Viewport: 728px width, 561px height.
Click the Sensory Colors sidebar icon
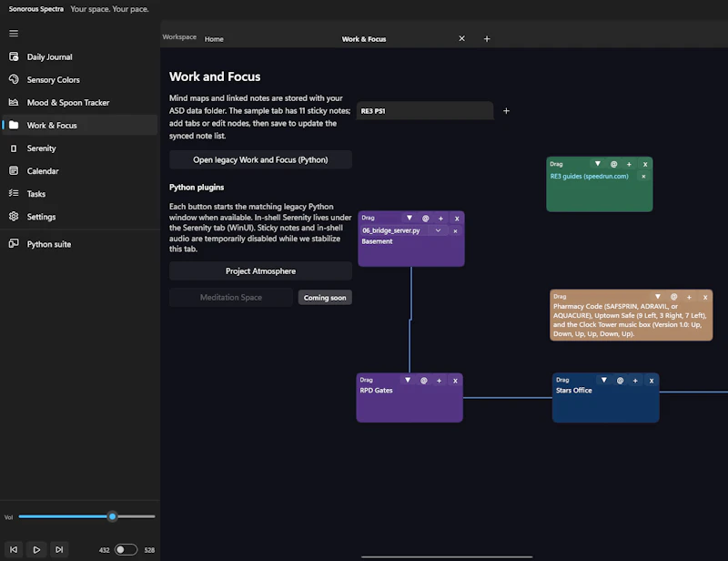click(x=14, y=79)
